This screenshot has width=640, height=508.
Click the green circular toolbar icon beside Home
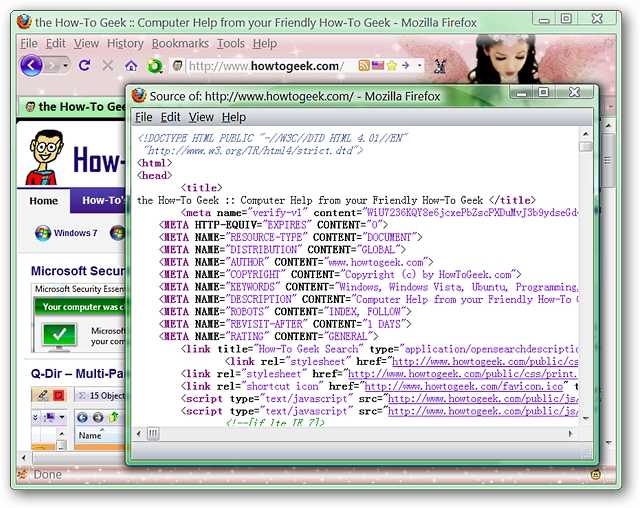pyautogui.click(x=155, y=66)
